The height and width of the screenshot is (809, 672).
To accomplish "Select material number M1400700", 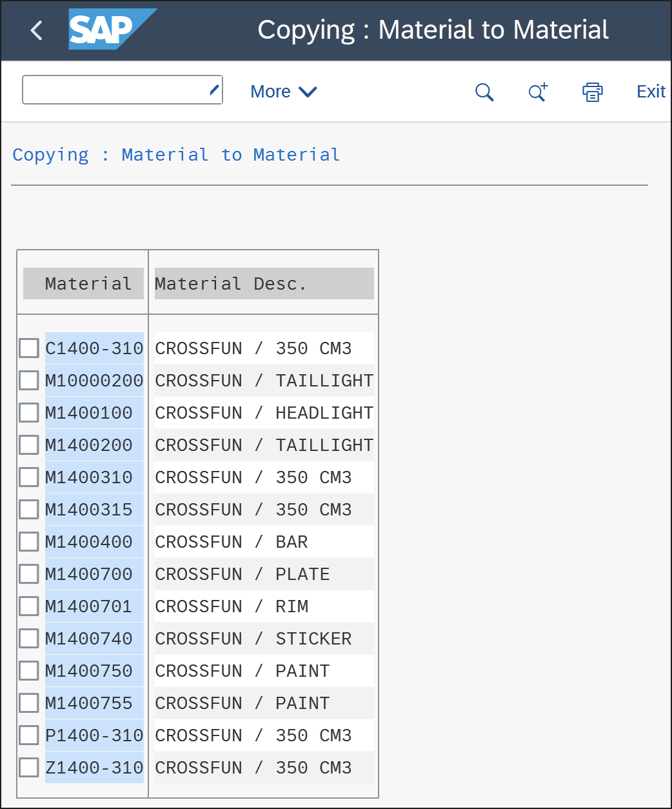I will click(94, 574).
